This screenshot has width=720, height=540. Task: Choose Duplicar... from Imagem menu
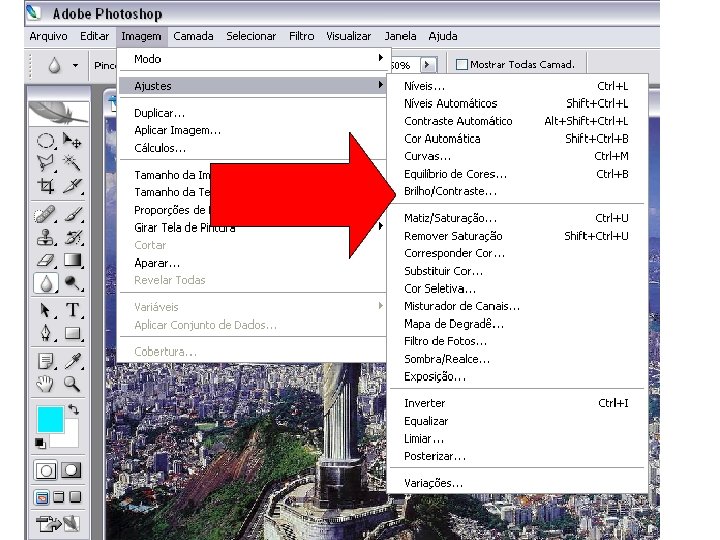pos(252,113)
